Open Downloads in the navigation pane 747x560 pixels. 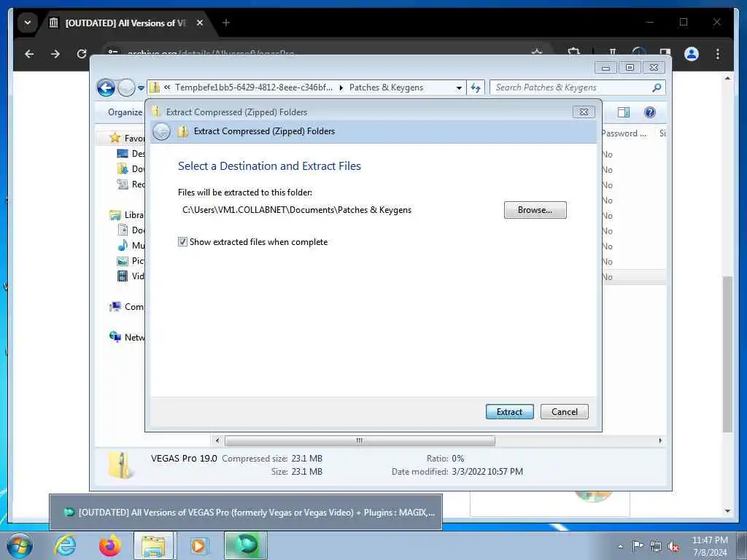pyautogui.click(x=131, y=168)
